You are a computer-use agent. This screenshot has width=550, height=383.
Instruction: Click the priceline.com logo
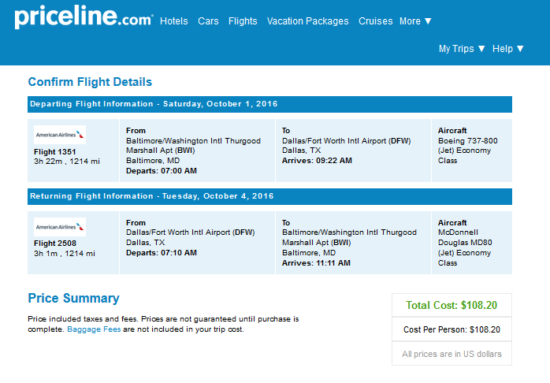(83, 17)
